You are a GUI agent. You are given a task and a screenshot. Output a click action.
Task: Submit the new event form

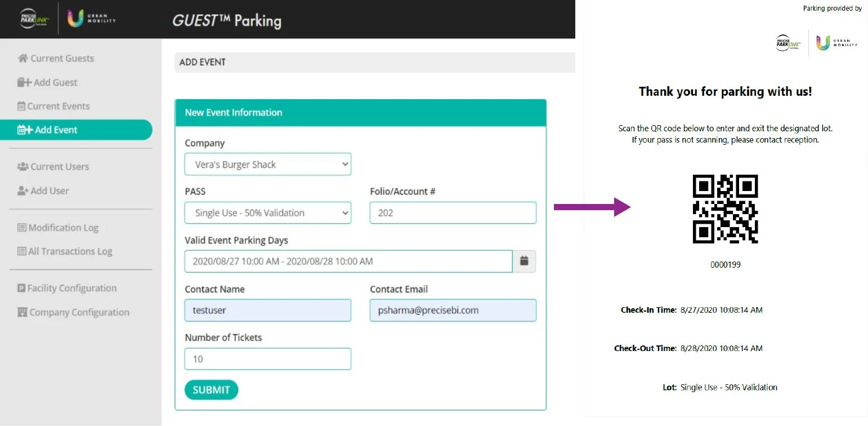[211, 390]
